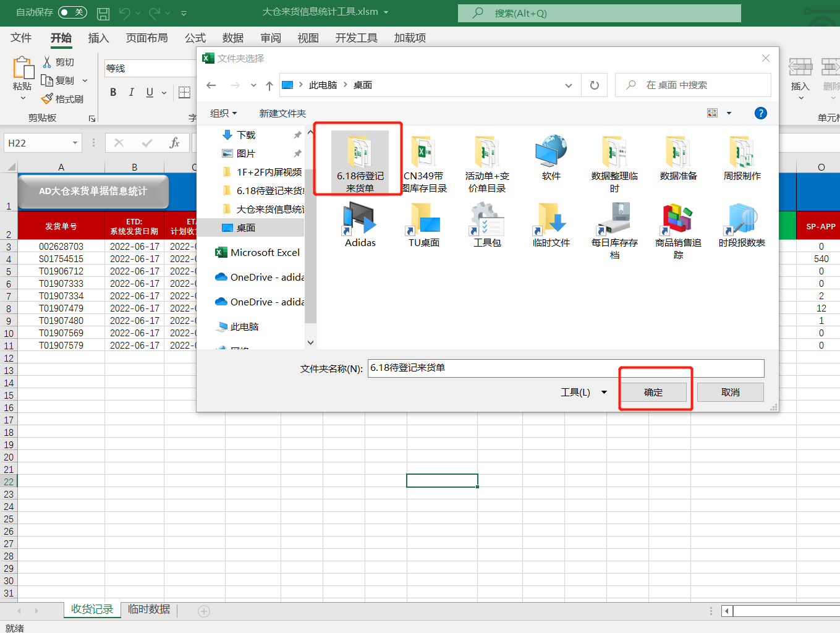Switch to the 插入 ribbon tab
The width and height of the screenshot is (840, 633).
point(98,38)
